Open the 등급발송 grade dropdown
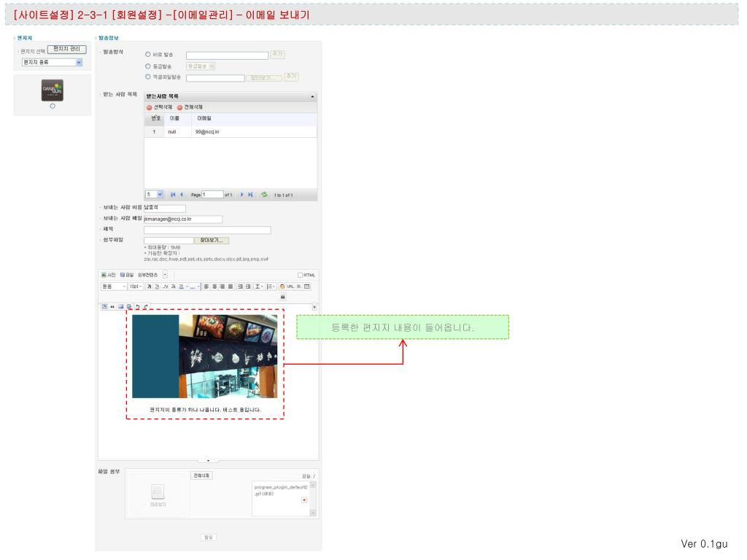 pos(201,66)
